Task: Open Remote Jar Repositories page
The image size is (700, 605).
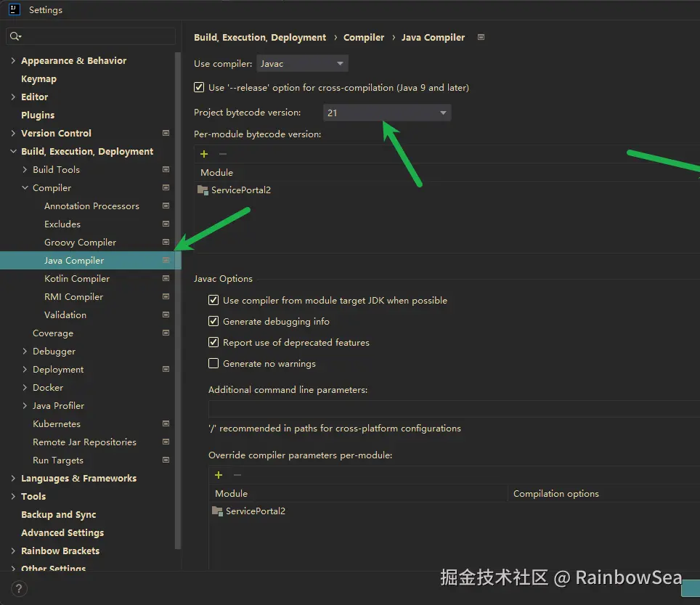Action: tap(84, 442)
